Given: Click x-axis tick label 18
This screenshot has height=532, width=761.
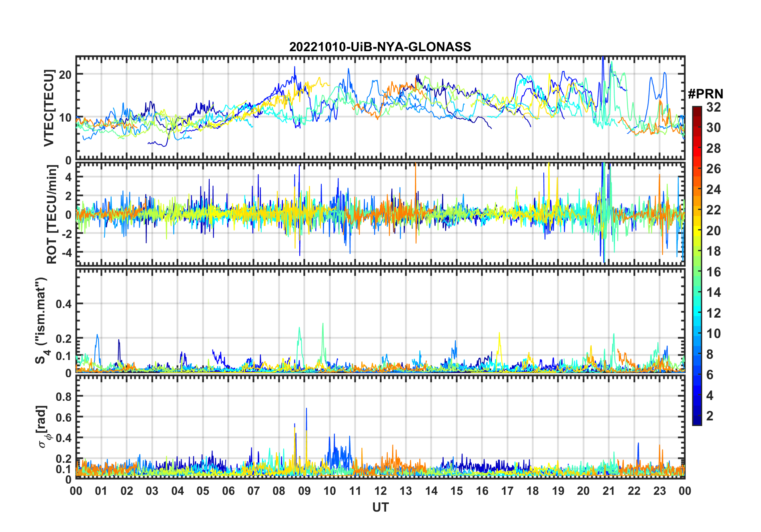Looking at the screenshot, I should pos(533,491).
